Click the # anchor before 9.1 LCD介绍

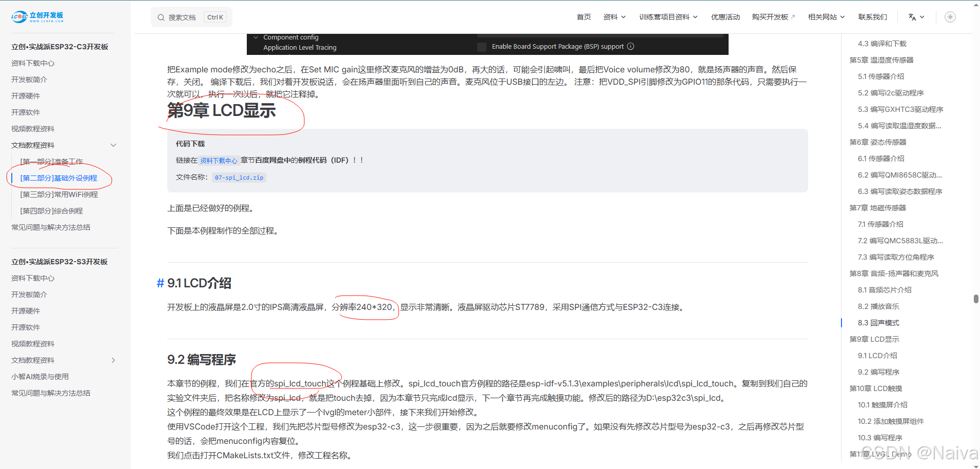(x=161, y=283)
